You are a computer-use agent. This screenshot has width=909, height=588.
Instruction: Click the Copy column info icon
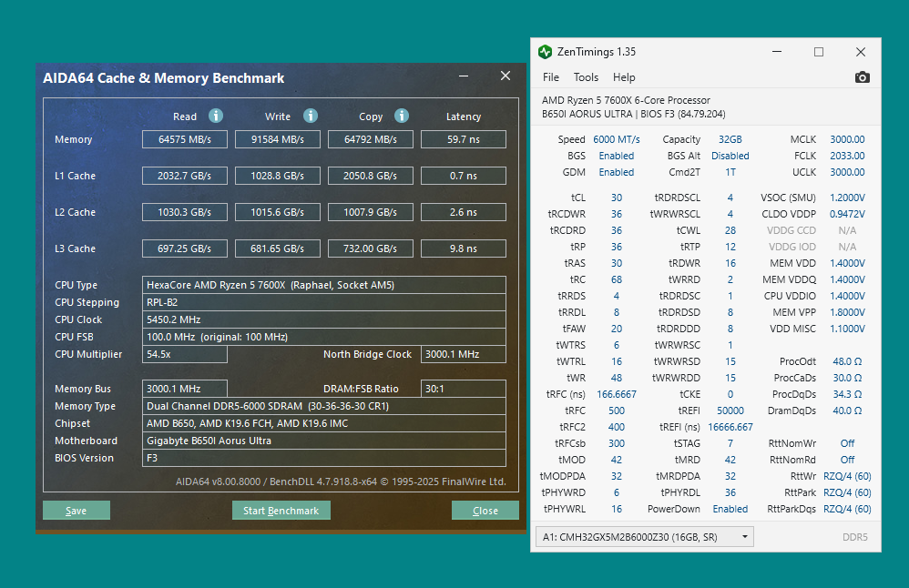pos(401,116)
